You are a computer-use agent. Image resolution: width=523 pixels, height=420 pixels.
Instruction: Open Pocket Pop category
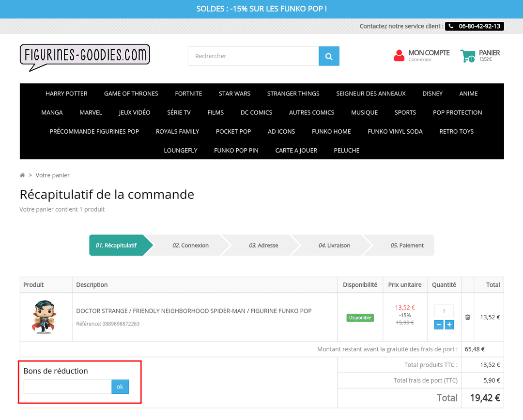tap(233, 131)
